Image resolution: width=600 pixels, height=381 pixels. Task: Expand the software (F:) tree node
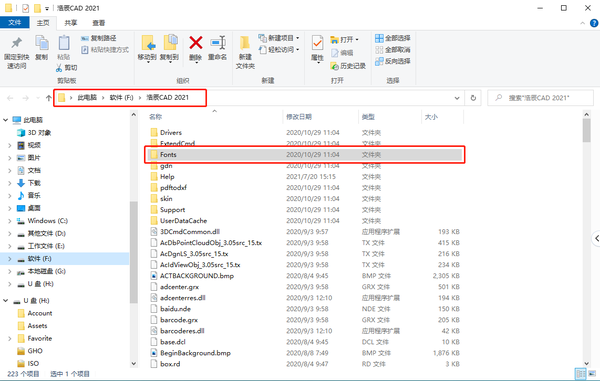click(x=10, y=259)
